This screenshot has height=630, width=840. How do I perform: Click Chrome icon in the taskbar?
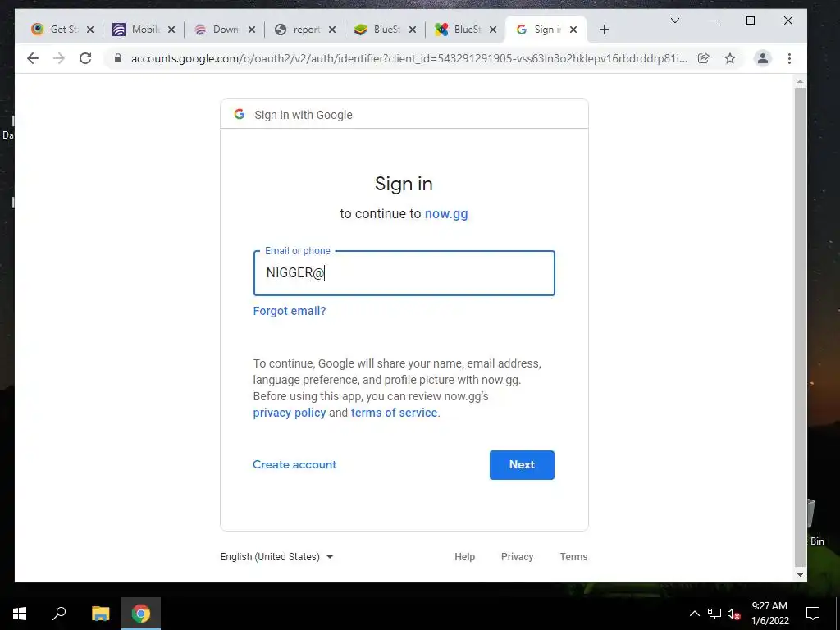click(141, 614)
